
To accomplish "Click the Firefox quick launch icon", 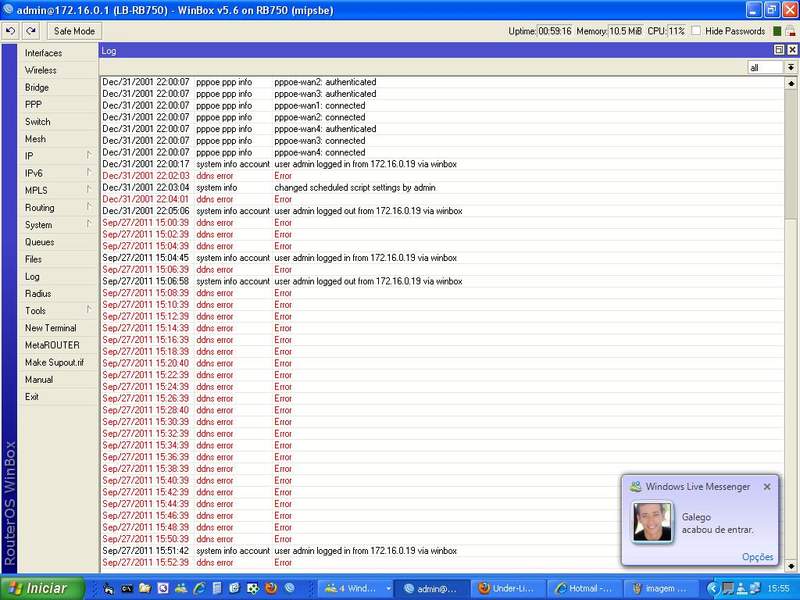I will (x=271, y=588).
